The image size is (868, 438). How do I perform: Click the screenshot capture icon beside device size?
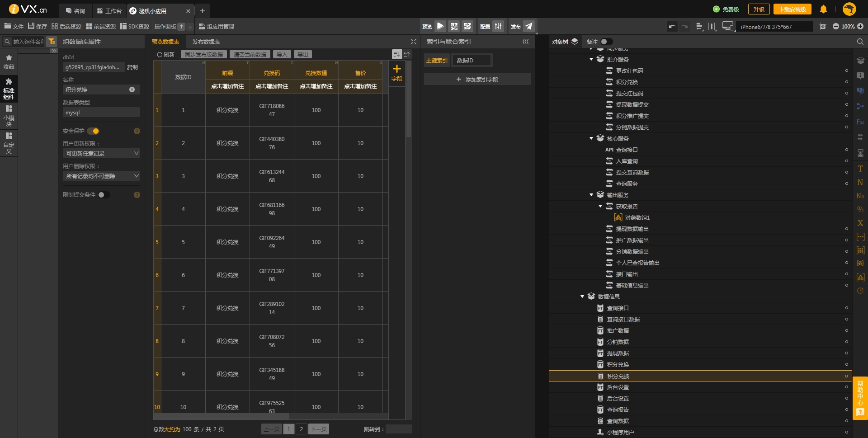(x=823, y=27)
